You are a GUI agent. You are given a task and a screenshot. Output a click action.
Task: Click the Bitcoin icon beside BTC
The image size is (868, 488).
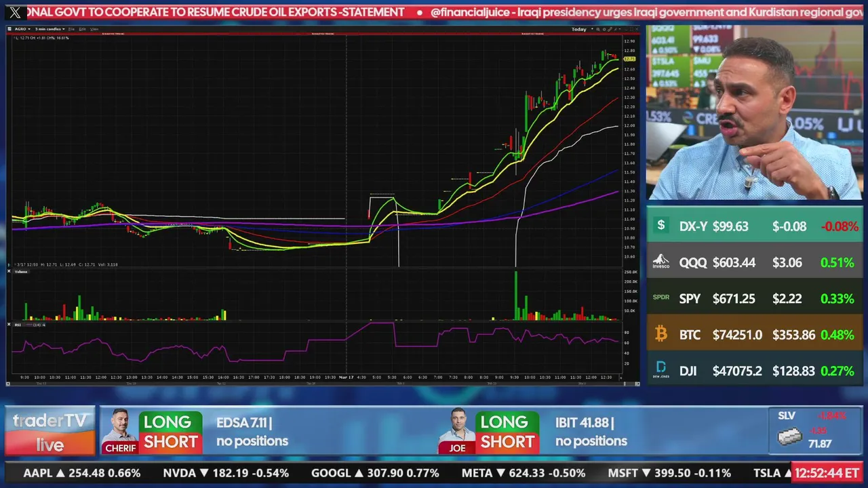(661, 334)
